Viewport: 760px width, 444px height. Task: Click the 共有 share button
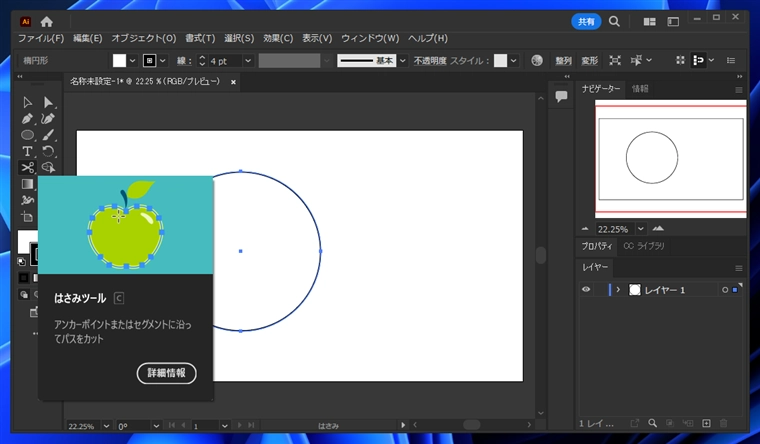(x=586, y=21)
